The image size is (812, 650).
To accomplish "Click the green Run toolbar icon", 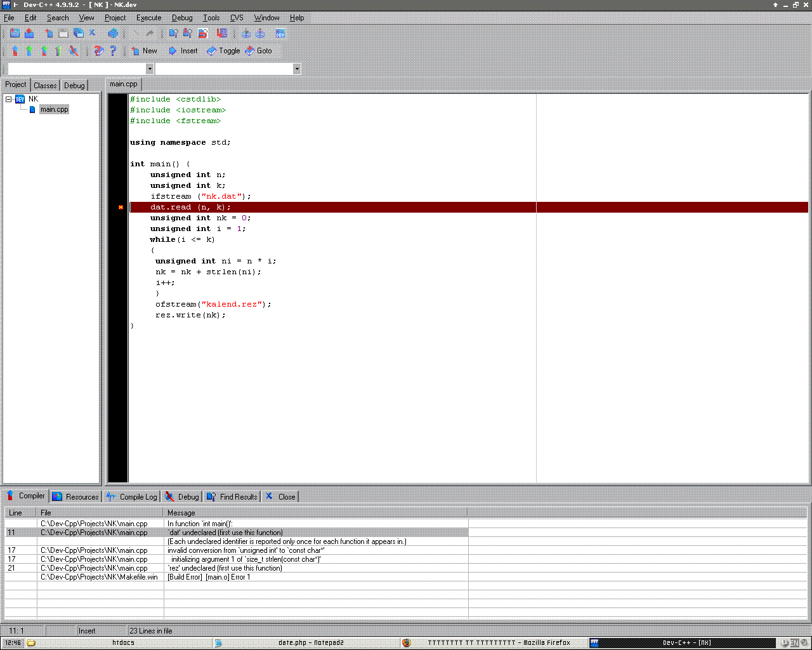I will (x=29, y=50).
